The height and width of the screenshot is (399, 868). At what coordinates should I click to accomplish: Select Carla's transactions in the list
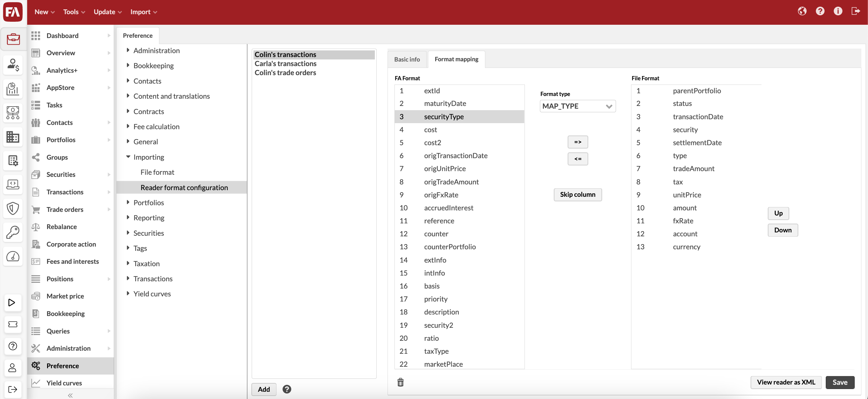[x=314, y=63]
